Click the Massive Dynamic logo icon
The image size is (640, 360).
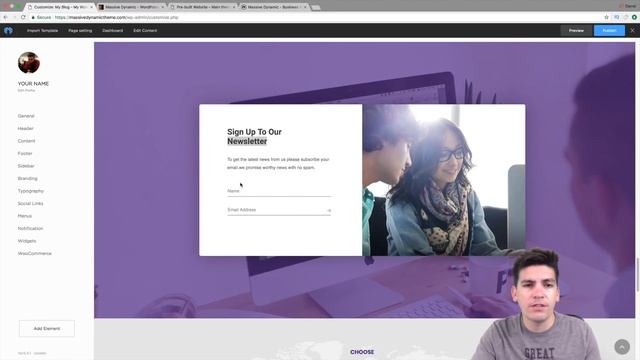coord(8,31)
